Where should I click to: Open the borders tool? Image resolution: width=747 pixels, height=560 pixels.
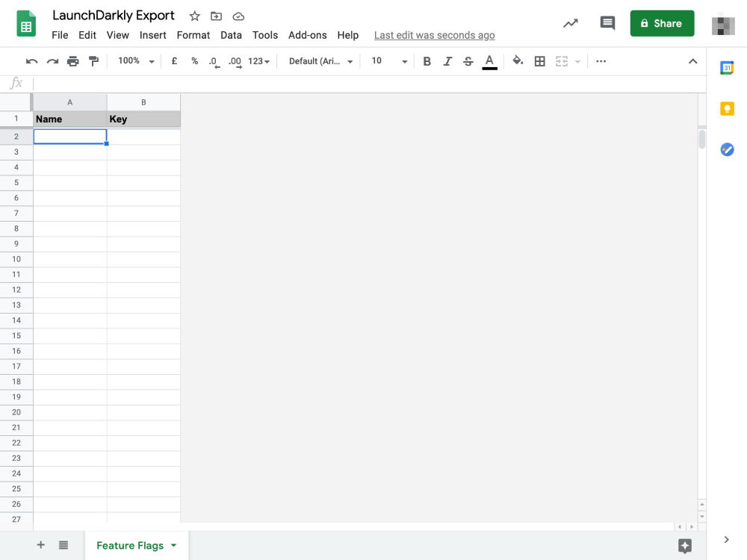point(539,61)
